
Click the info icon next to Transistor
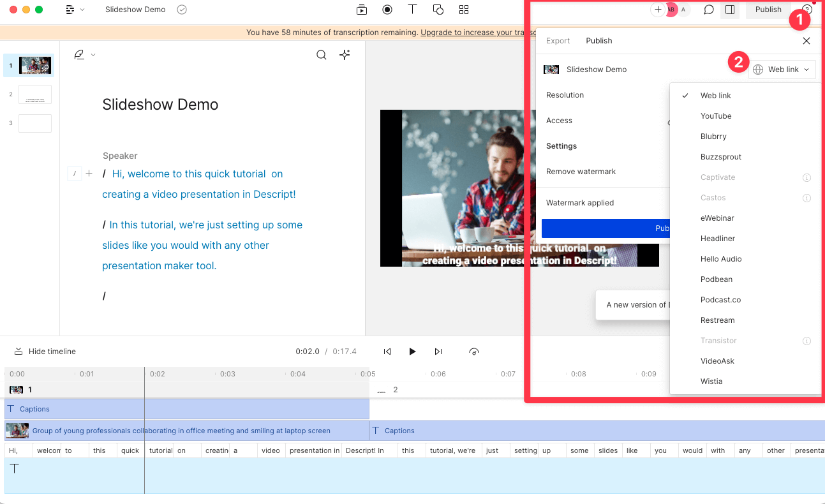[x=806, y=341]
